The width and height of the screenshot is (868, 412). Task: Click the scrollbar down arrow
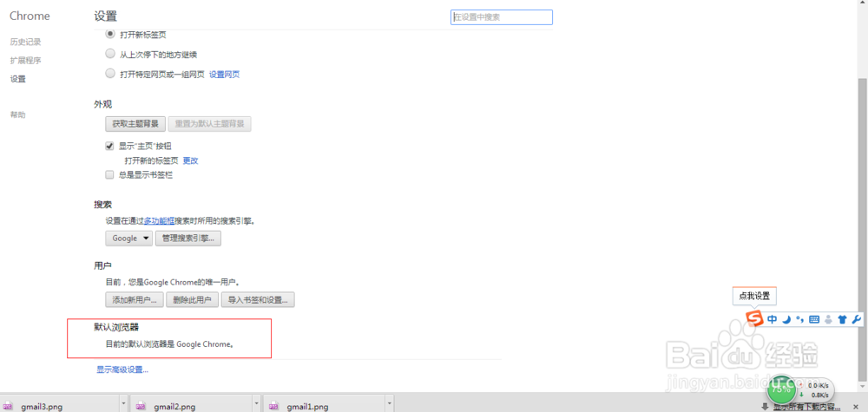coord(863,388)
